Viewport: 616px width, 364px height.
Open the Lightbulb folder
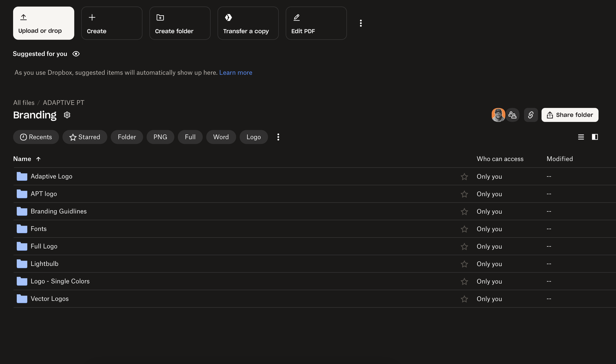click(44, 264)
